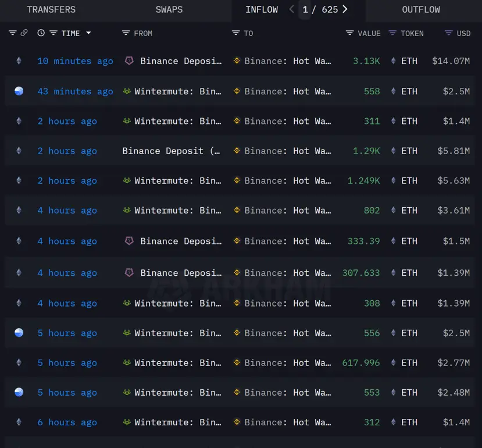Click ETH token in 308 row
The image size is (482, 448).
point(409,303)
